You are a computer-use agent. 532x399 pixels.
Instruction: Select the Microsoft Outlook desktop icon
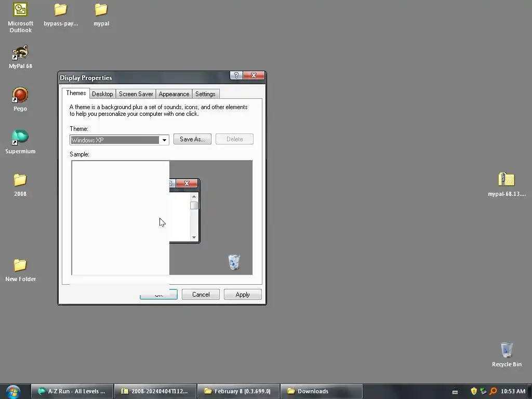(20, 18)
